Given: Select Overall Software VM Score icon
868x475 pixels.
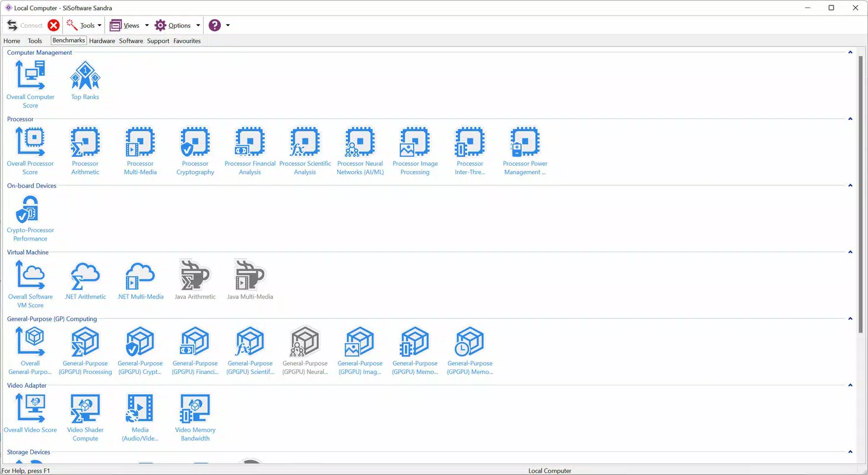Looking at the screenshot, I should tap(30, 284).
